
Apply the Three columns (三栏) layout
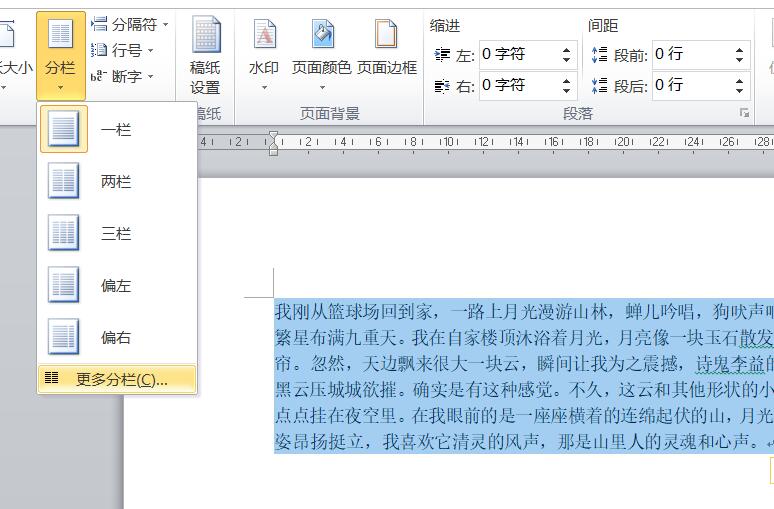[115, 234]
